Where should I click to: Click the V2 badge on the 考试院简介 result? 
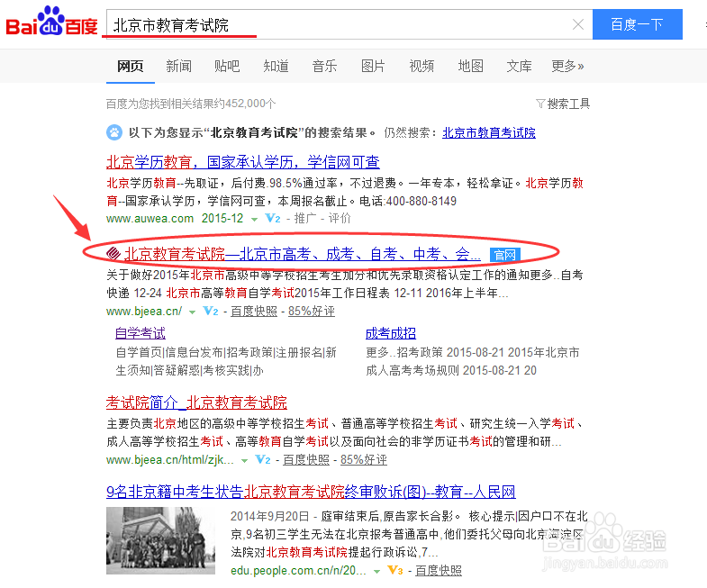pyautogui.click(x=263, y=460)
